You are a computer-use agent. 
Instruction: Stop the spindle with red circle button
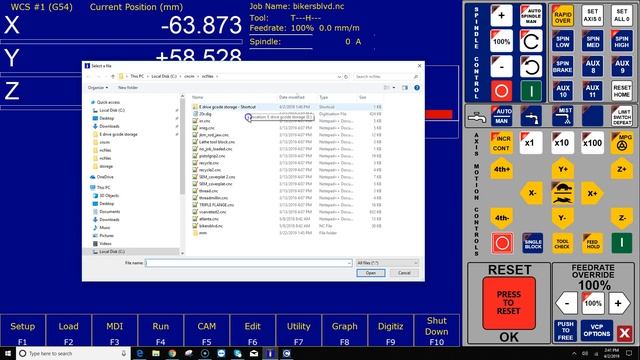point(501,91)
